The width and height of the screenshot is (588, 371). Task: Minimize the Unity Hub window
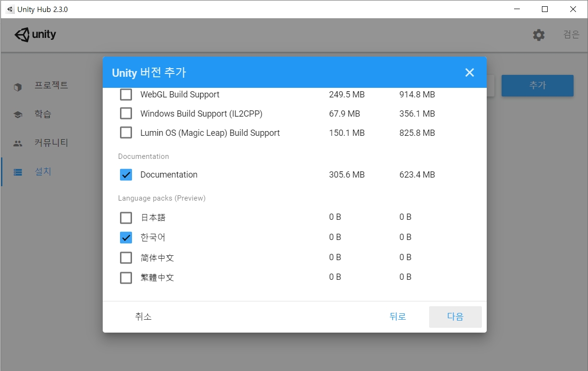pos(517,9)
